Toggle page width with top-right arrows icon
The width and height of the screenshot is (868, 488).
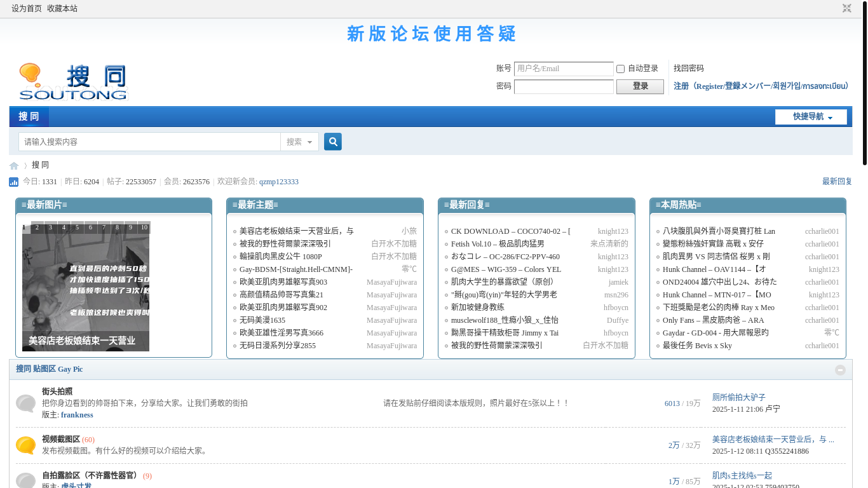click(x=846, y=8)
